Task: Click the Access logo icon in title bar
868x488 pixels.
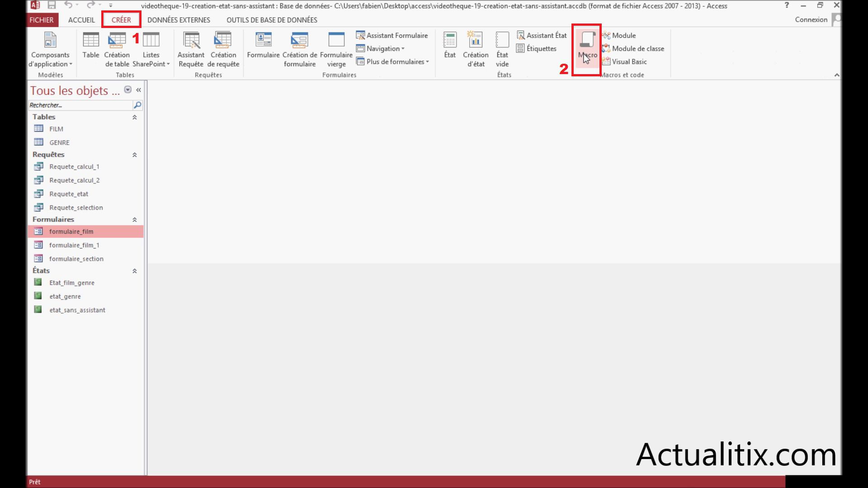Action: [x=35, y=5]
